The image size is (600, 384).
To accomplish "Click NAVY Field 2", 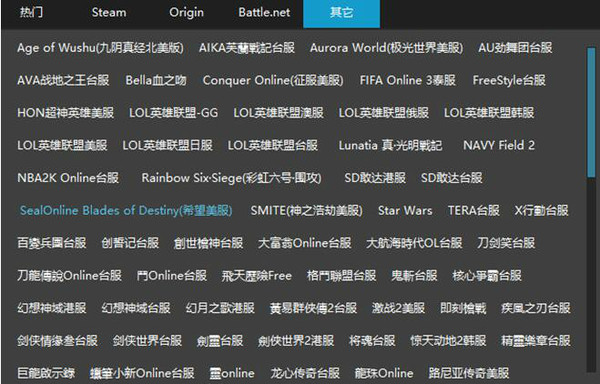I will click(x=499, y=145).
